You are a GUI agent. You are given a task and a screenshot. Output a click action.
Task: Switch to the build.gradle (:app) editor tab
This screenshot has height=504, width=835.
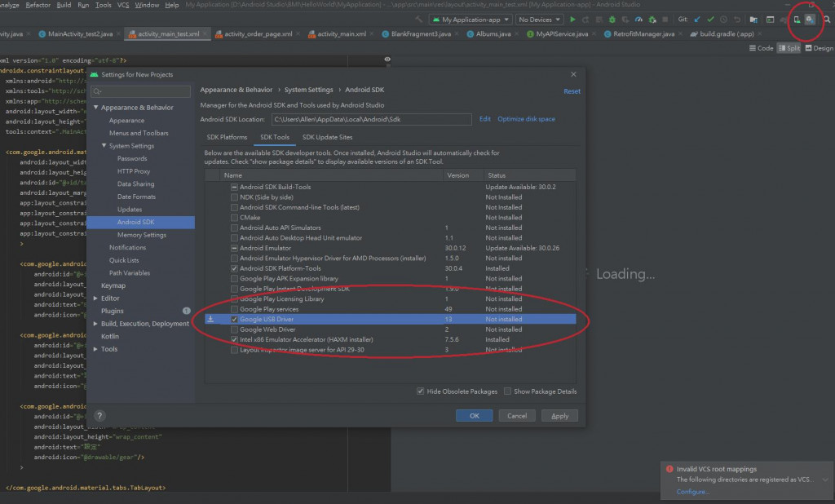pos(722,34)
